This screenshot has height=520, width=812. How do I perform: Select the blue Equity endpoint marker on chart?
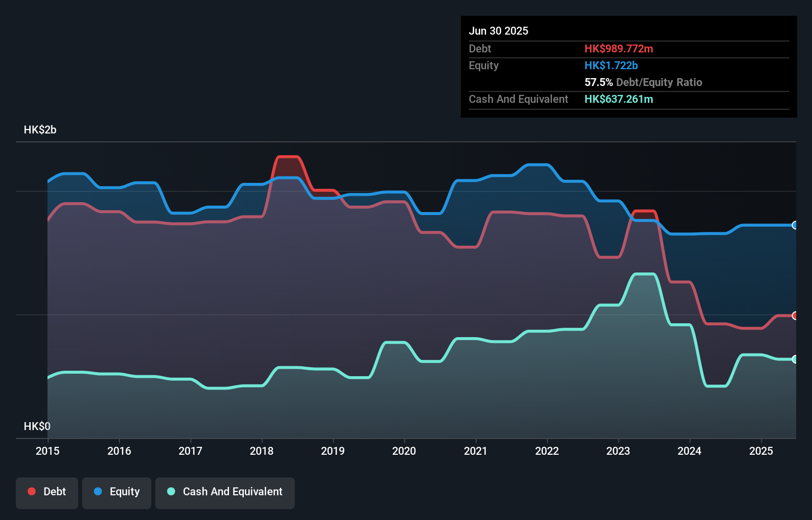[795, 225]
